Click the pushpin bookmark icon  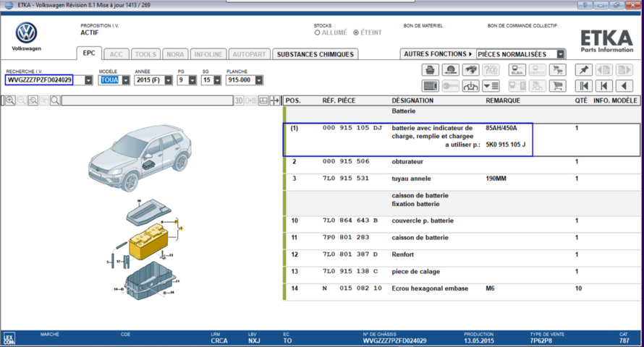coord(583,70)
